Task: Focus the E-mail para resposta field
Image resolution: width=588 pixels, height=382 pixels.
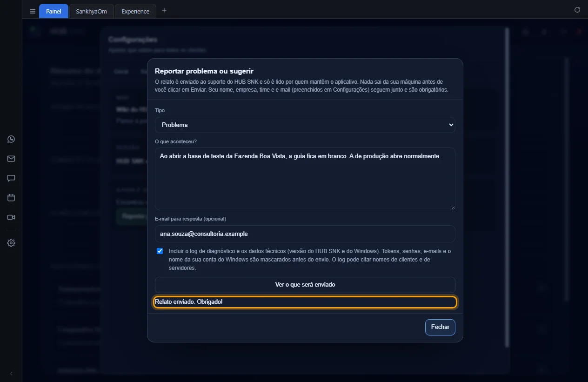Action: tap(305, 234)
